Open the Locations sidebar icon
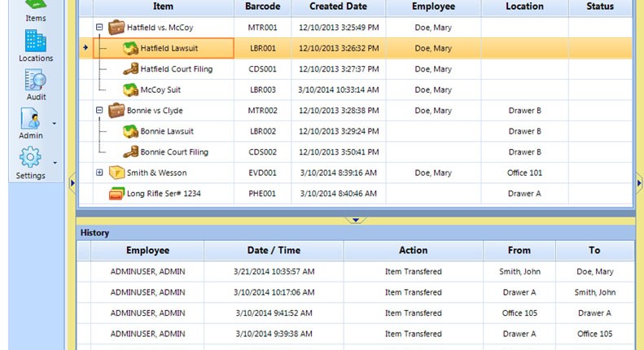644x350 pixels. pos(35,41)
